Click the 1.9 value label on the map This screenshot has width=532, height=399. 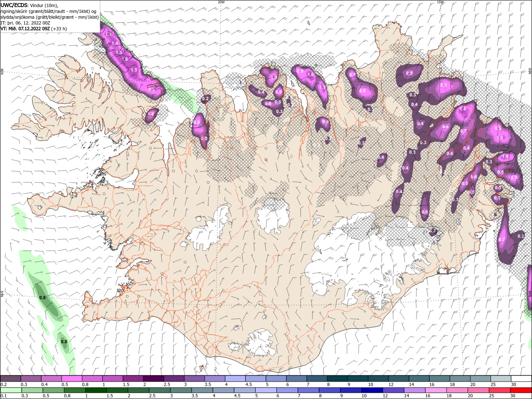click(273, 77)
